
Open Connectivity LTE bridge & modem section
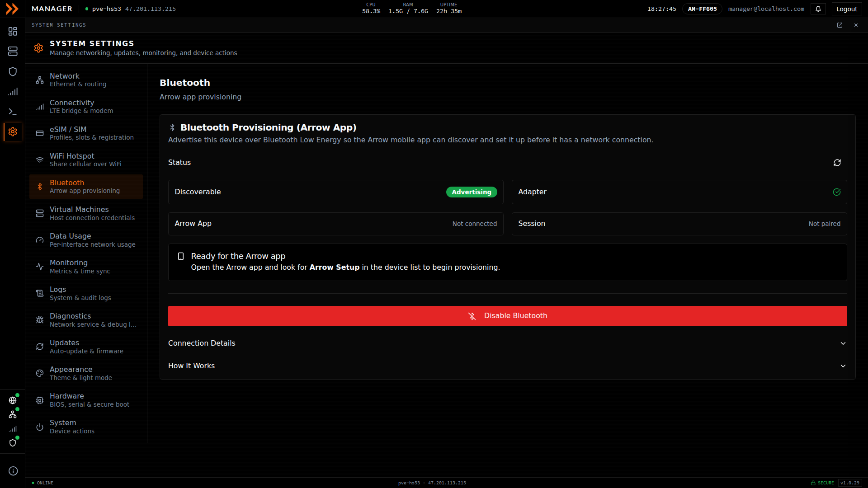click(86, 107)
